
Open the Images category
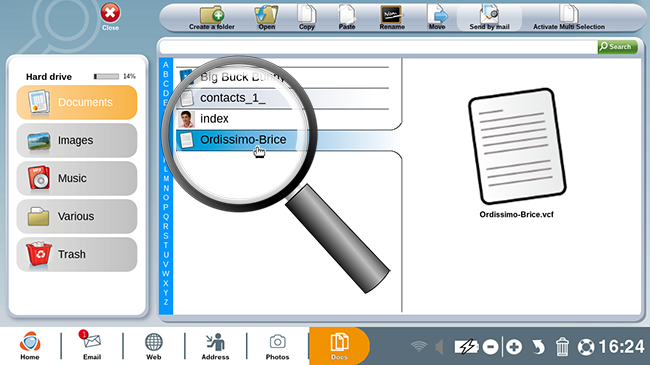77,140
